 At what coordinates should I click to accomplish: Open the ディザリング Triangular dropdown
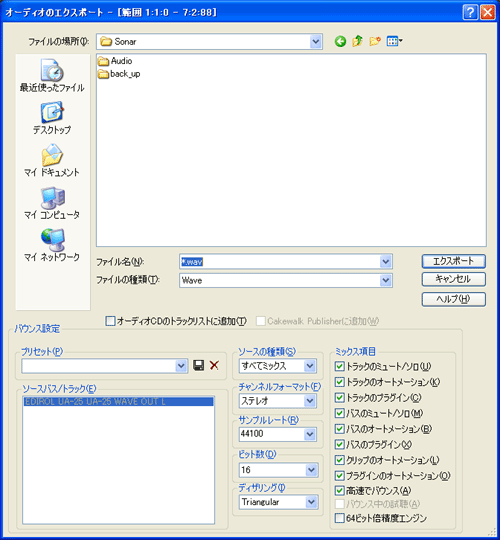(x=311, y=502)
